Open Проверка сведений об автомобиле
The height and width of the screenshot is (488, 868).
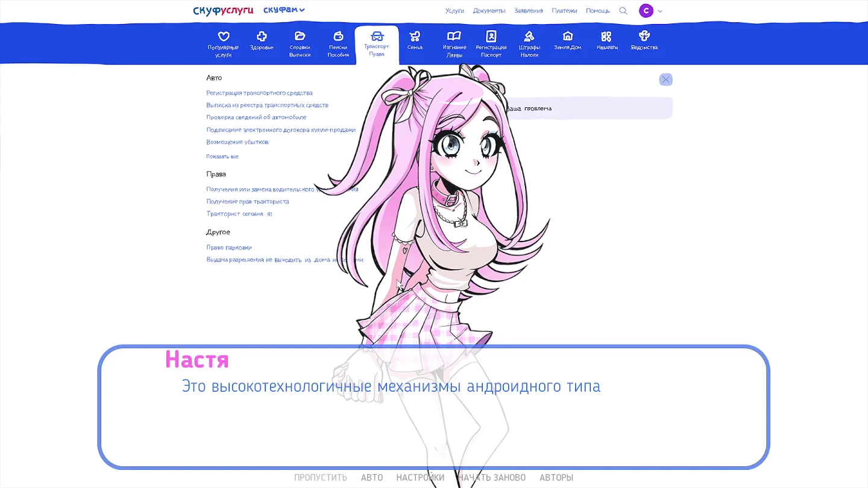pos(256,117)
